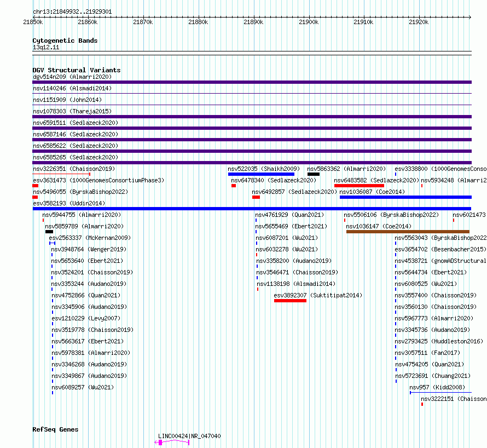The width and height of the screenshot is (487, 448).
Task: Click the nsv1138198 (Alsmadi2014) label
Action: [x=296, y=284]
